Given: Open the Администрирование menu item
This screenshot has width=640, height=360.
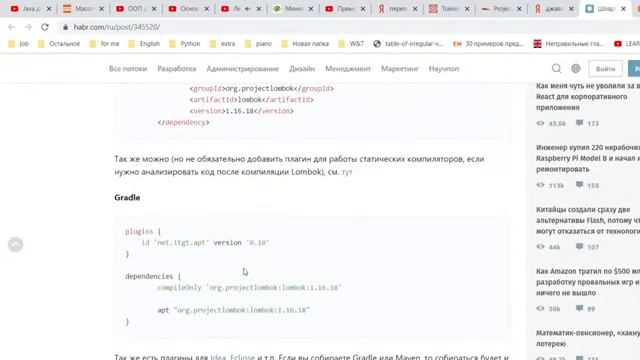Looking at the screenshot, I should pos(242,69).
